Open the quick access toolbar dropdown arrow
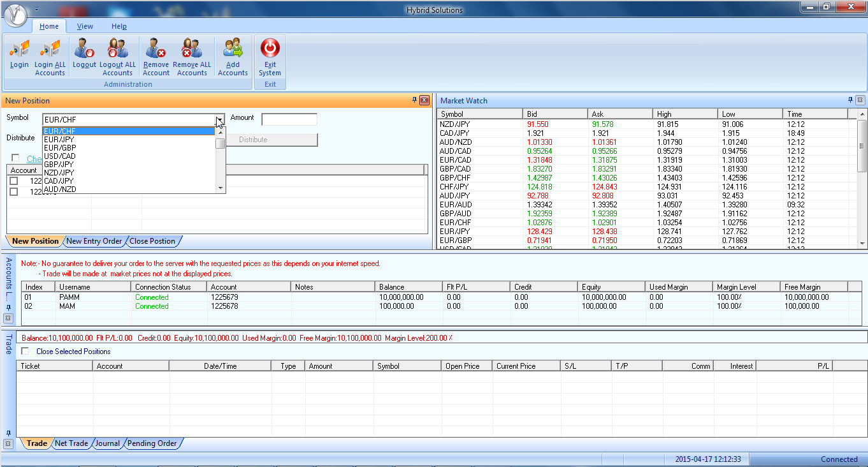Screen dimensions: 868x467 click(36, 10)
